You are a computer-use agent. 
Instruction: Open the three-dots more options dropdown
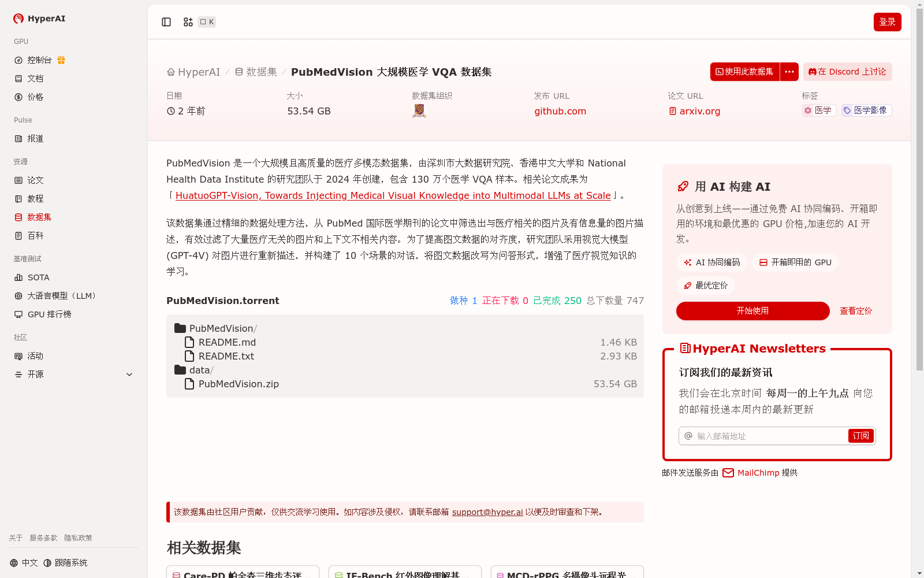coord(789,72)
